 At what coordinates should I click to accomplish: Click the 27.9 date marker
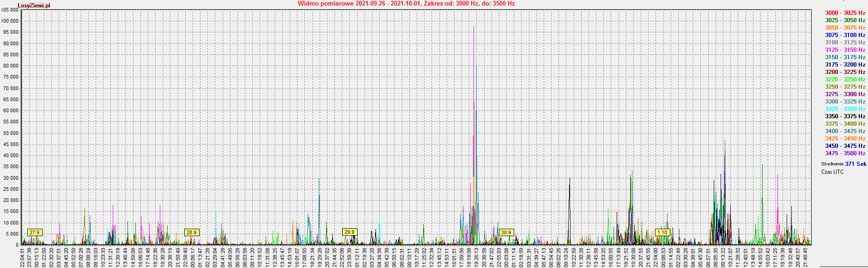click(x=35, y=232)
